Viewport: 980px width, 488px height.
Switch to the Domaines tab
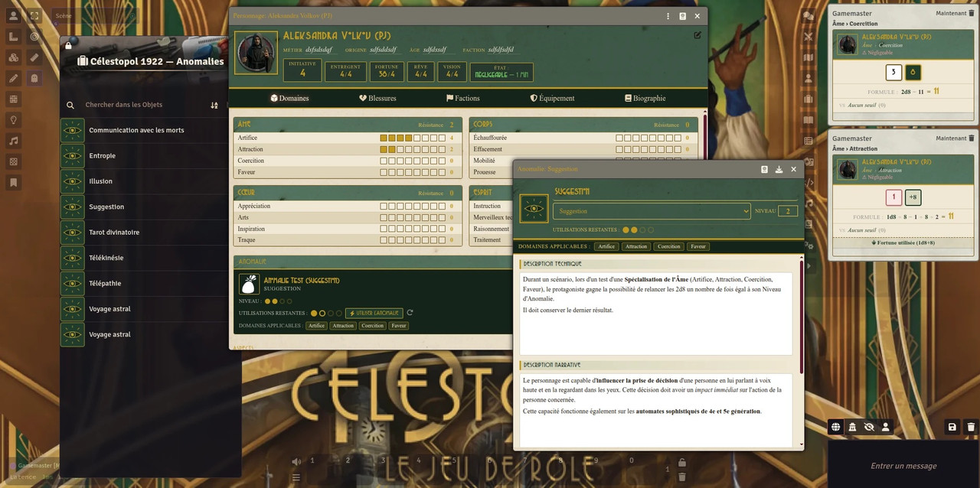(x=289, y=98)
